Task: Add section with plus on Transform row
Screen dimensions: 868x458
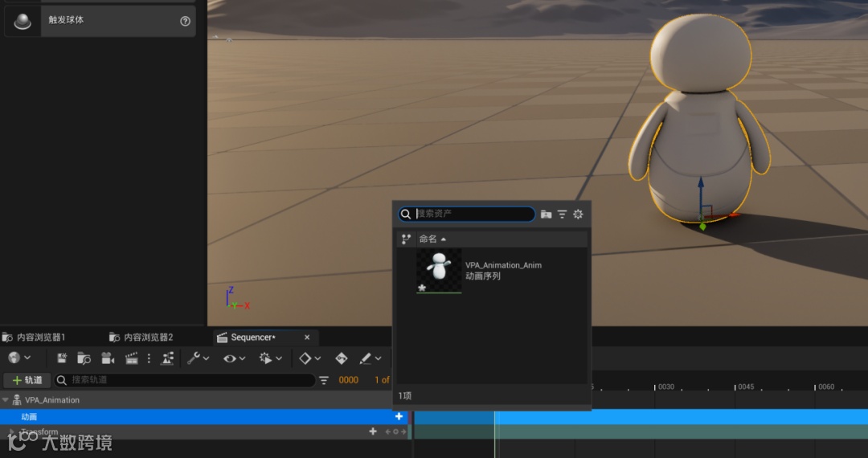Action: point(373,431)
